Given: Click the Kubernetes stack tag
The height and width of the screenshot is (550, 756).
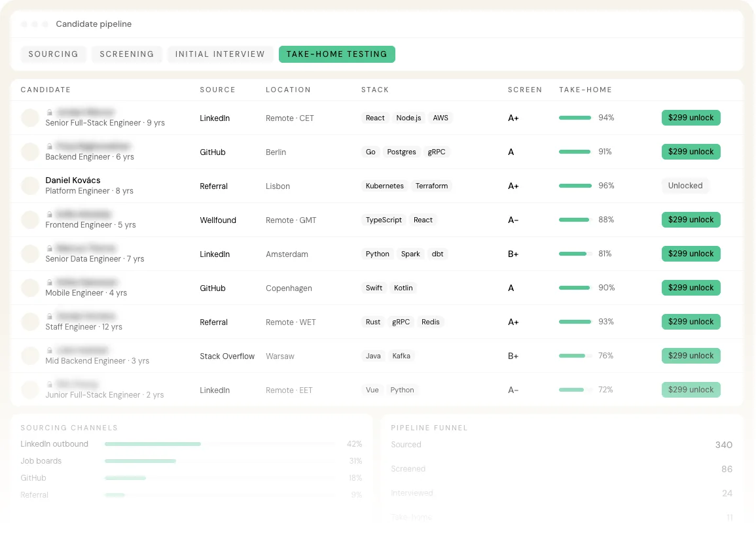Looking at the screenshot, I should pos(384,186).
